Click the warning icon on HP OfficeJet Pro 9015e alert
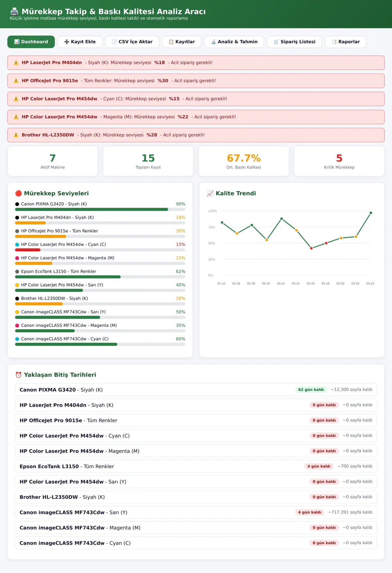 16,81
